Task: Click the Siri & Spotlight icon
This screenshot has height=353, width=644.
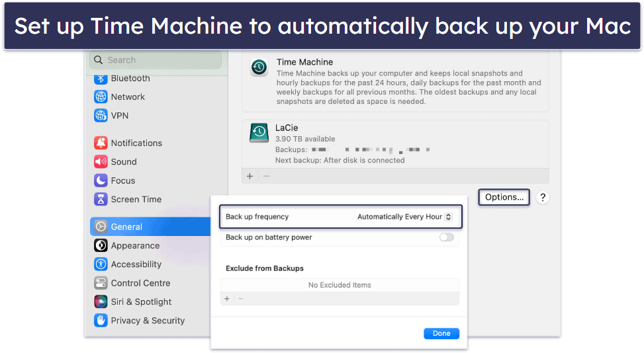Action: (x=101, y=301)
